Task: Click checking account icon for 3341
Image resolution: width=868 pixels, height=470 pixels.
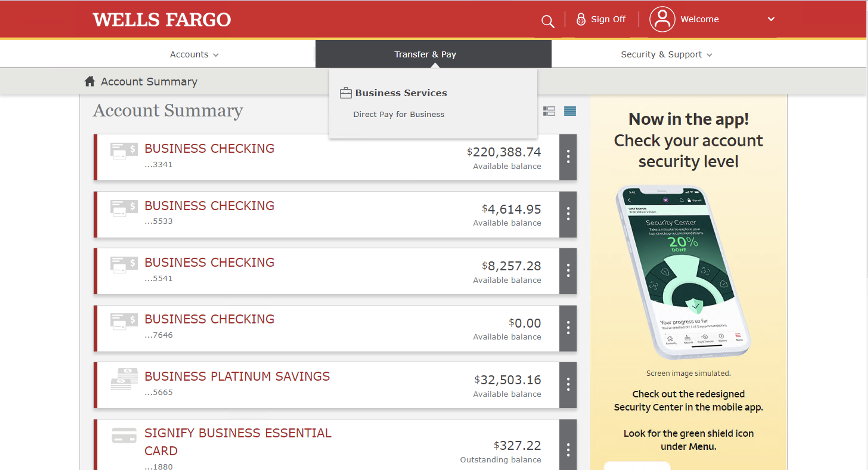Action: pyautogui.click(x=124, y=150)
